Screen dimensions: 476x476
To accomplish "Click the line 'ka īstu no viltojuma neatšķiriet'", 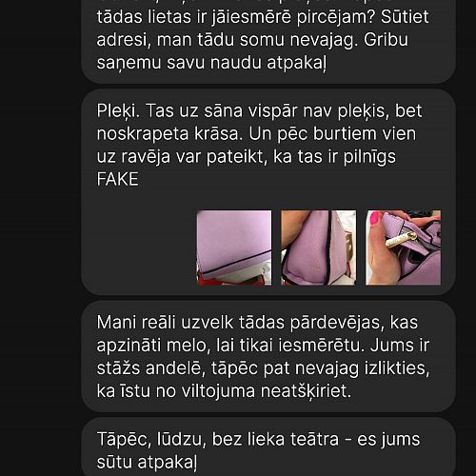I will point(224,390).
